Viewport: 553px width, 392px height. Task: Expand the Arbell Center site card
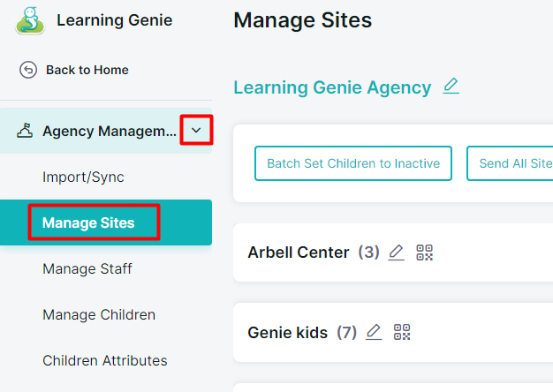tap(393, 253)
